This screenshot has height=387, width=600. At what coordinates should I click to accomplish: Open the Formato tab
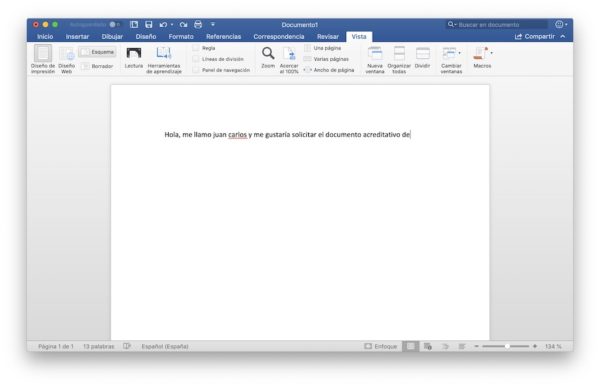(x=181, y=37)
